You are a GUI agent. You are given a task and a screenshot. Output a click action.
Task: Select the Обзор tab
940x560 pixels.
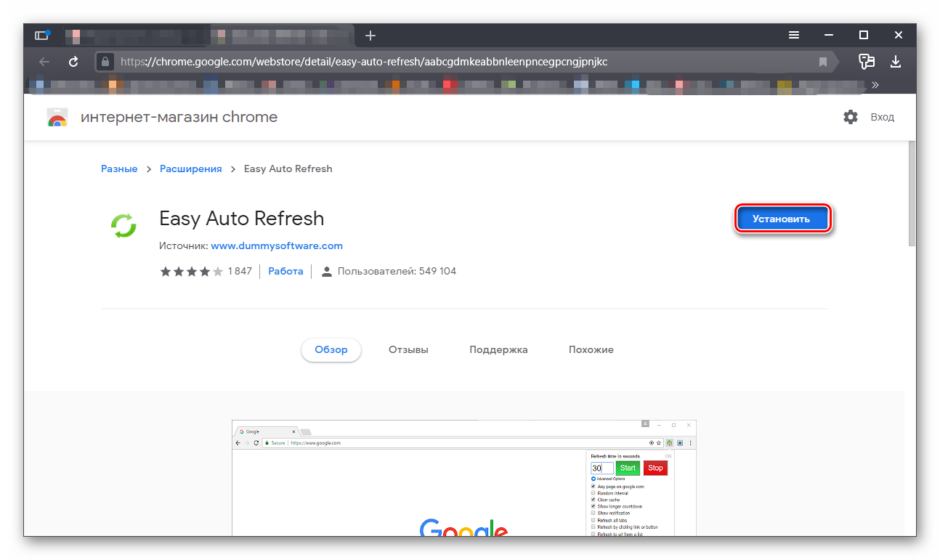(331, 349)
